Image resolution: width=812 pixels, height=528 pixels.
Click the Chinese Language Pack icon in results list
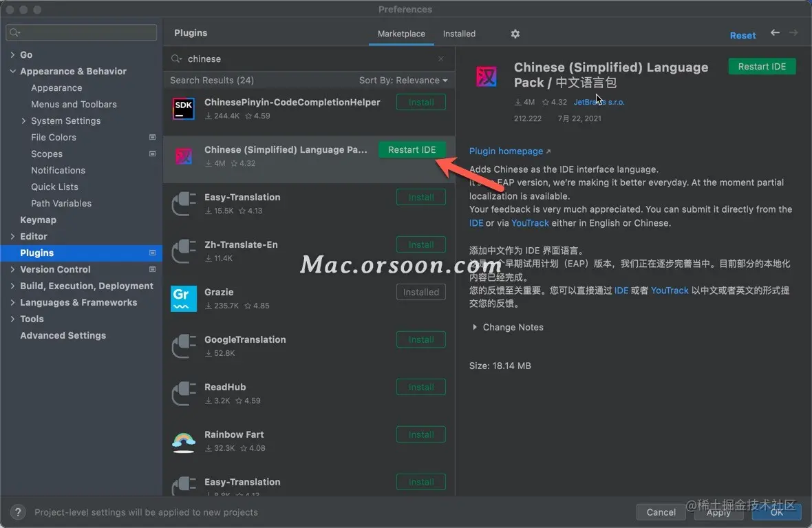pos(183,156)
